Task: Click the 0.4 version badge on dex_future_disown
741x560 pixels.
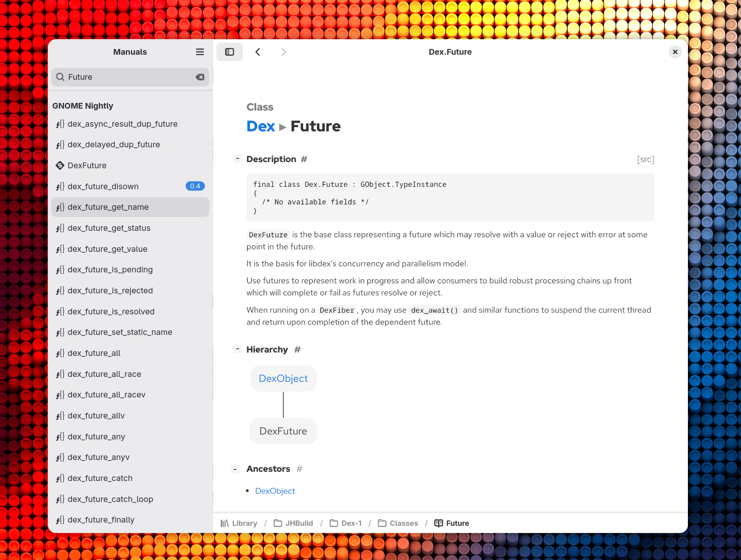Action: pos(195,186)
